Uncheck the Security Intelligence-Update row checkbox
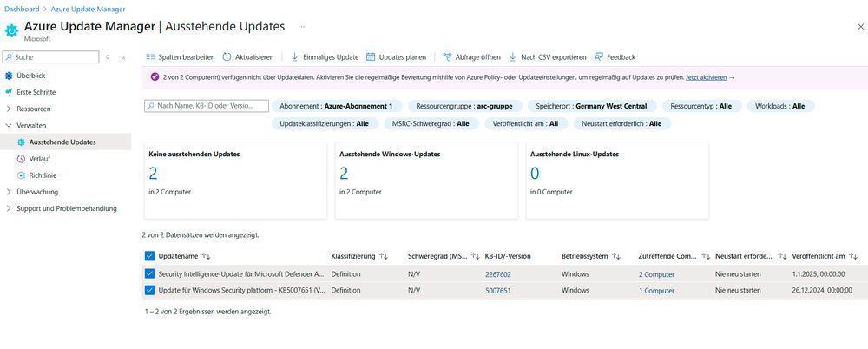 point(149,273)
